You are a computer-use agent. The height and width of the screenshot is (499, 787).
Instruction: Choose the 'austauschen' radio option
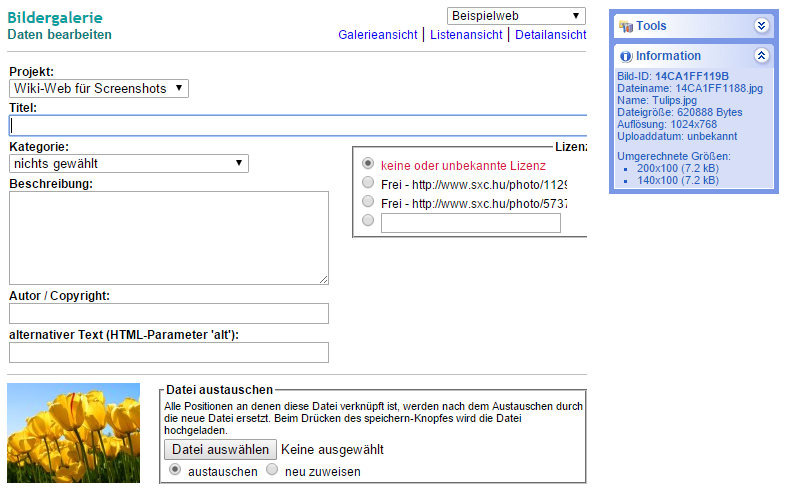point(175,469)
